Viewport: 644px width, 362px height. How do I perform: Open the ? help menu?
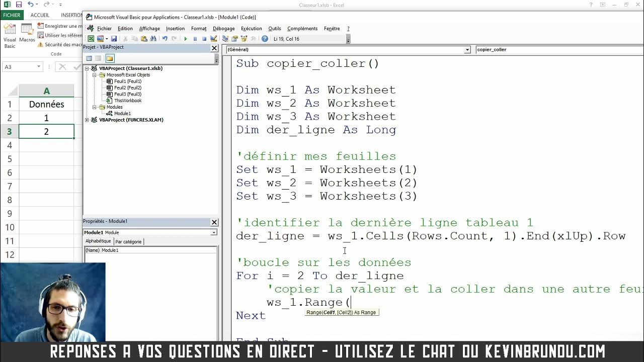(348, 29)
